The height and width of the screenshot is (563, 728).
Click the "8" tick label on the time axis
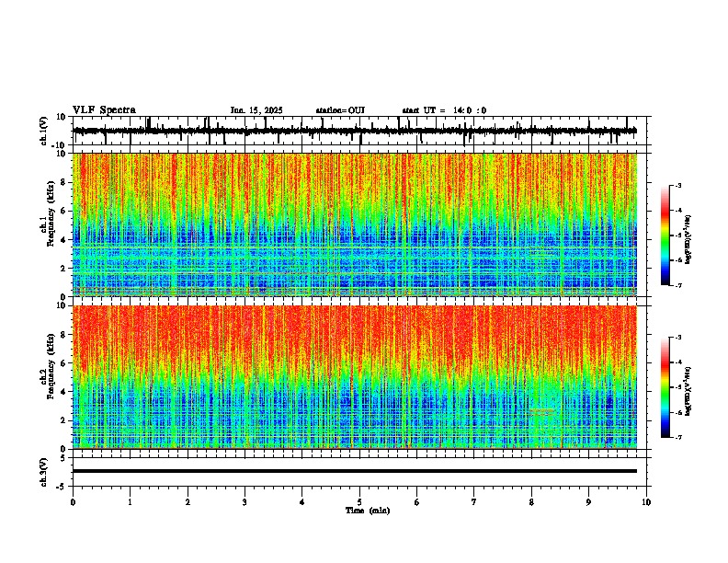point(531,502)
